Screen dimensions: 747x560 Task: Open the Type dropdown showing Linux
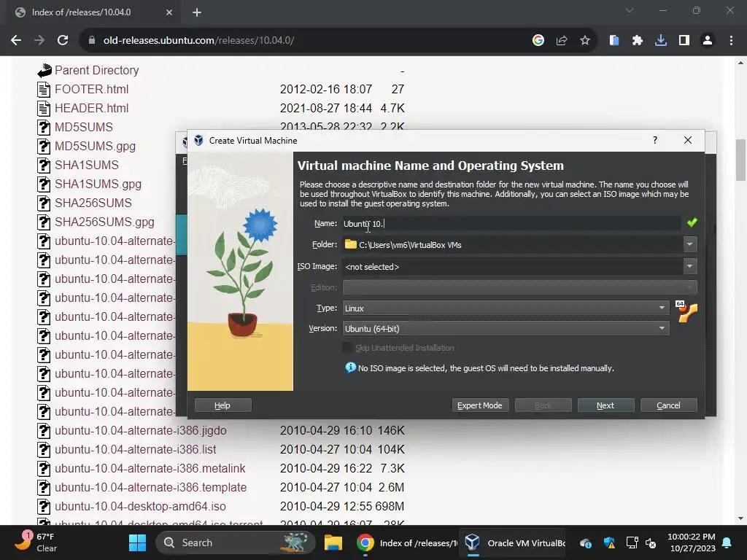click(x=506, y=308)
